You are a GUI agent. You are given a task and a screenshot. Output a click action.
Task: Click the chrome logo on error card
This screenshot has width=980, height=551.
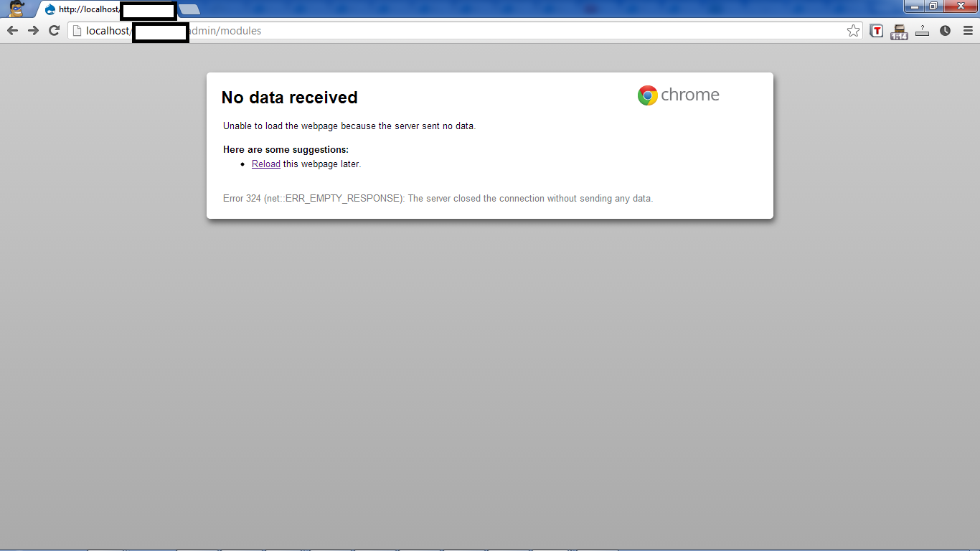pos(679,95)
